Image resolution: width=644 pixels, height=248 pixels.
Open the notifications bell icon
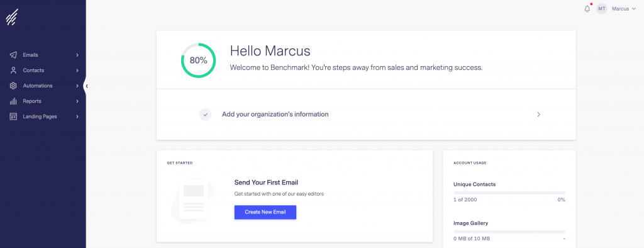[x=587, y=9]
